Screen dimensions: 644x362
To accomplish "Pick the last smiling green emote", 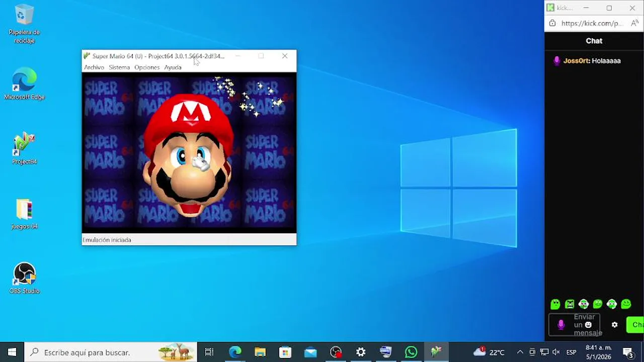I will pyautogui.click(x=626, y=304).
